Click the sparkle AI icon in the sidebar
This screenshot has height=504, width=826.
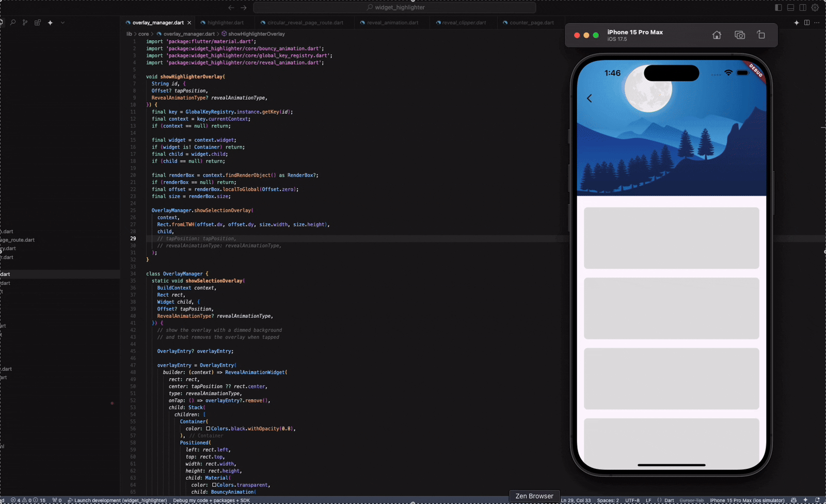click(x=50, y=23)
